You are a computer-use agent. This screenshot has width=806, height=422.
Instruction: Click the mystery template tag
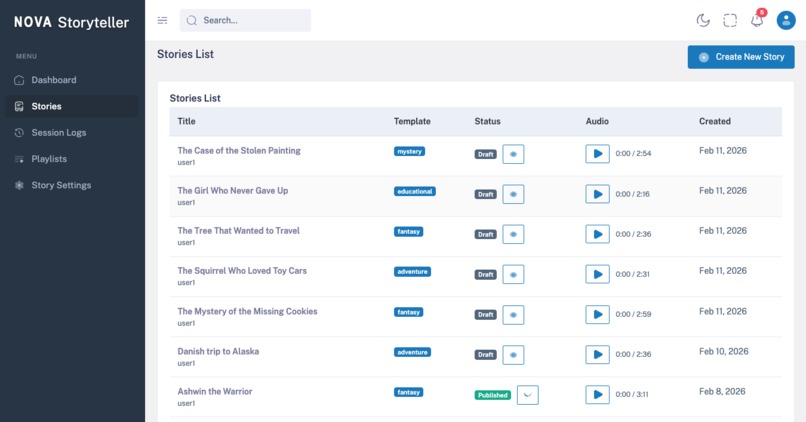pos(409,152)
